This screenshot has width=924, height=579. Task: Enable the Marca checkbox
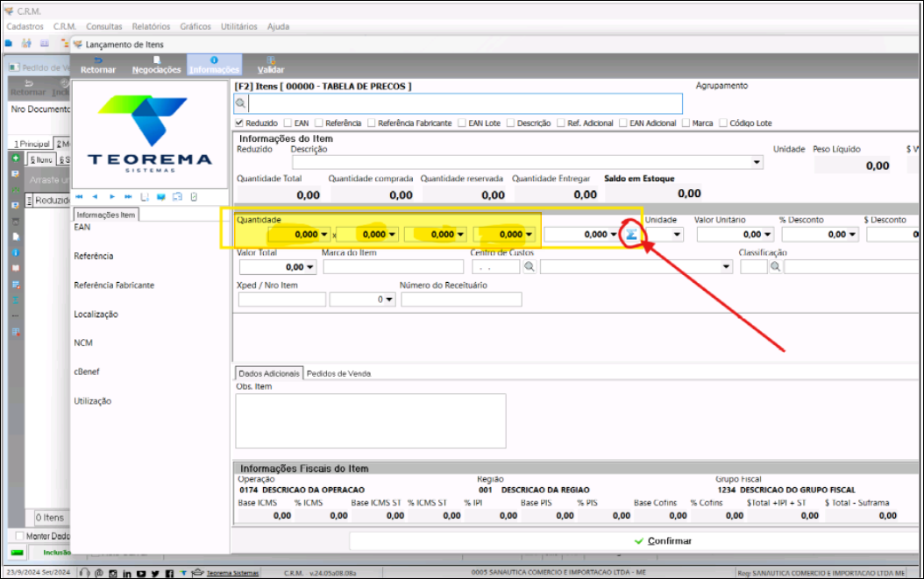coord(686,124)
